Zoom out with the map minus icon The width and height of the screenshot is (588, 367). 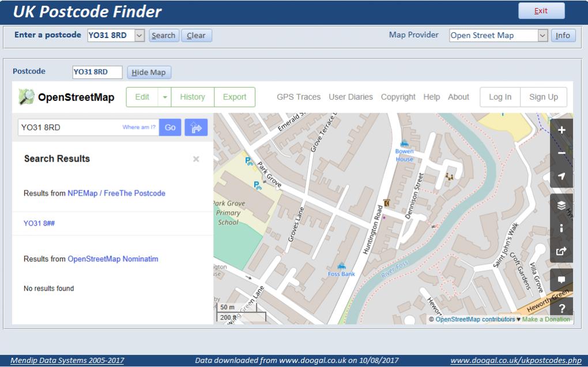pyautogui.click(x=561, y=153)
